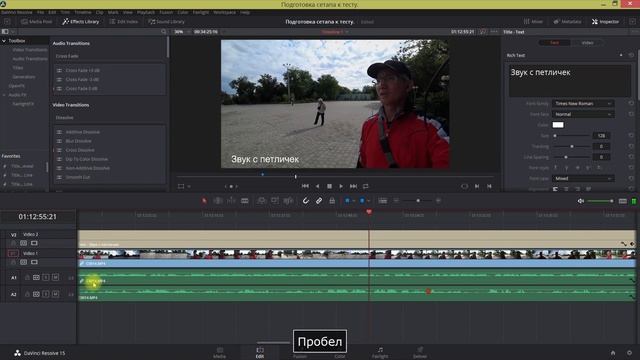The height and width of the screenshot is (360, 640).
Task: Jump to last frame in viewer
Action: pos(353,186)
